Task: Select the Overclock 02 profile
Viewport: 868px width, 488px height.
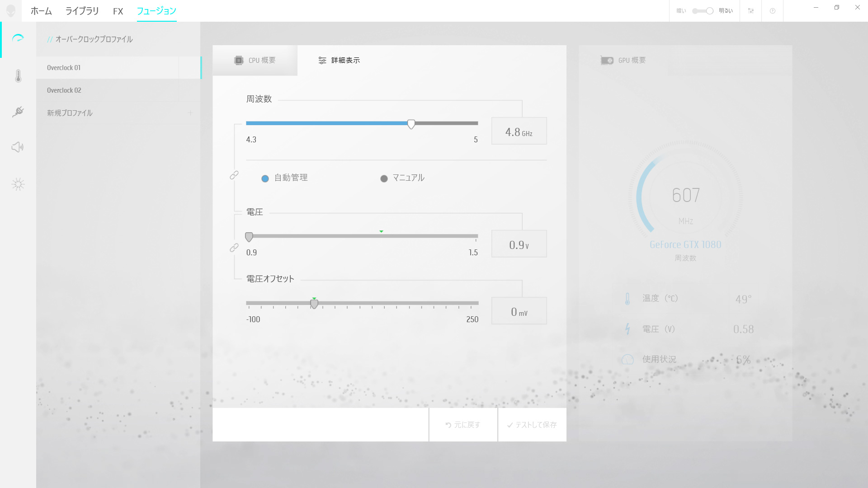Action: click(x=64, y=90)
